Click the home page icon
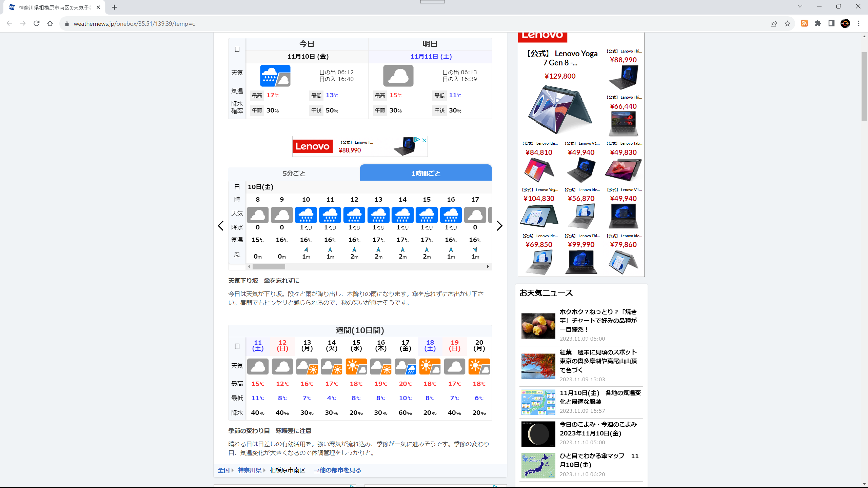The image size is (868, 488). (50, 23)
